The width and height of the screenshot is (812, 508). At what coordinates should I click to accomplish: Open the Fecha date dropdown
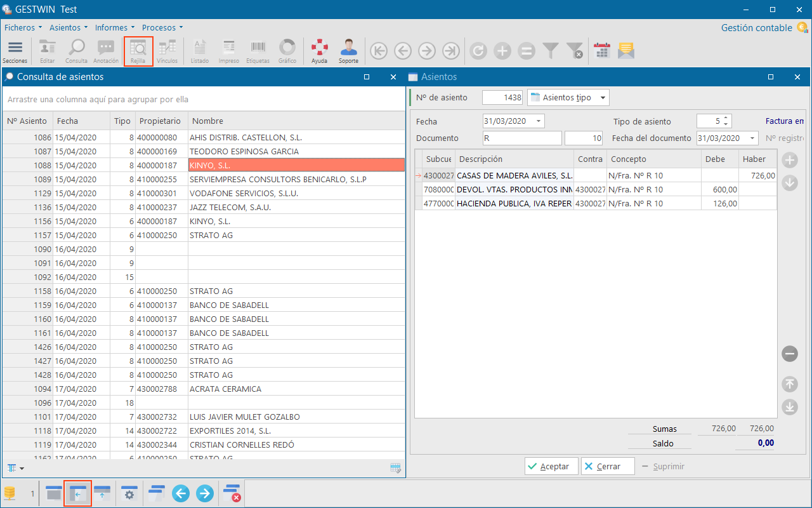(539, 121)
